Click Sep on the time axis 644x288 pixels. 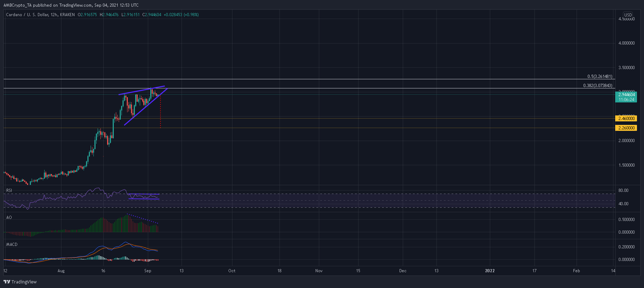(x=148, y=271)
